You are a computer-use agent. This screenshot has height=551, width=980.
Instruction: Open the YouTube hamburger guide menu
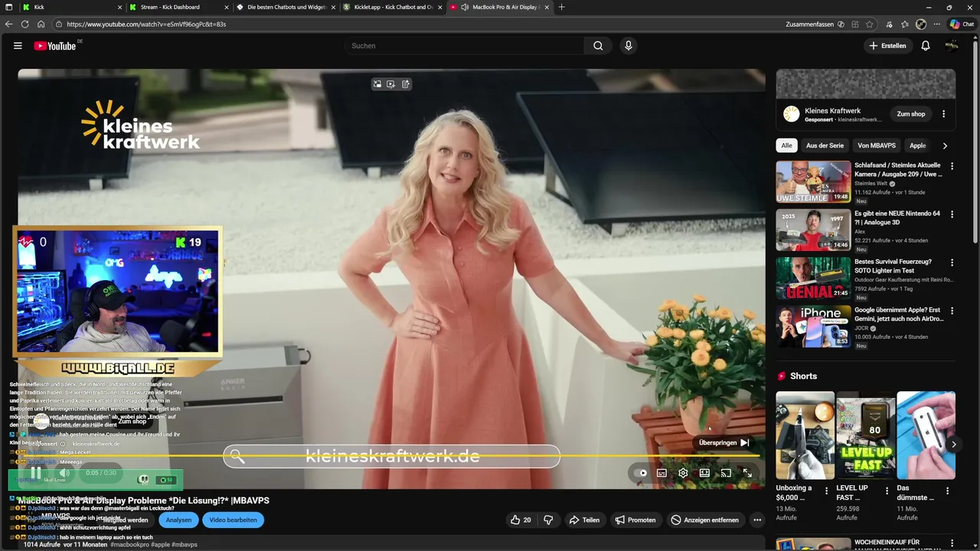tap(18, 46)
